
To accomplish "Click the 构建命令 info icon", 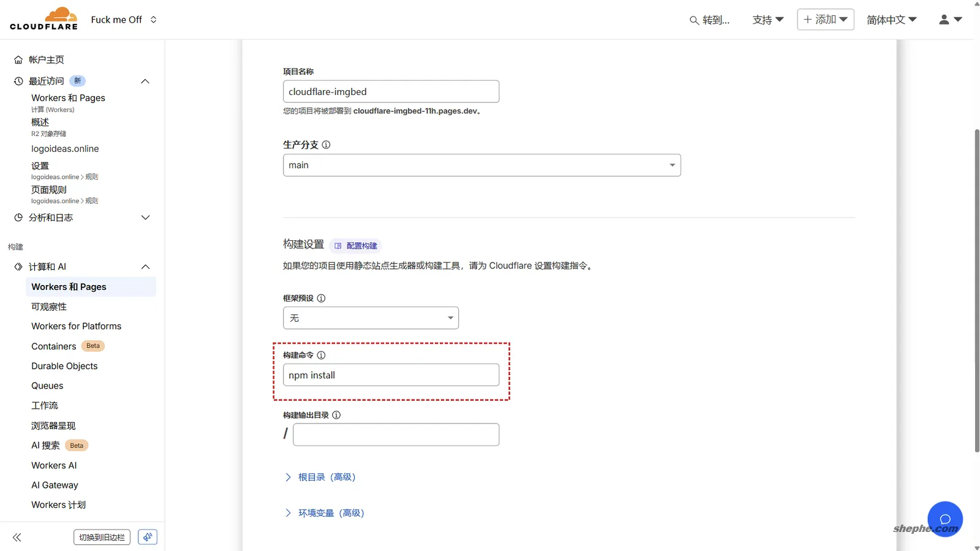I will coord(321,355).
